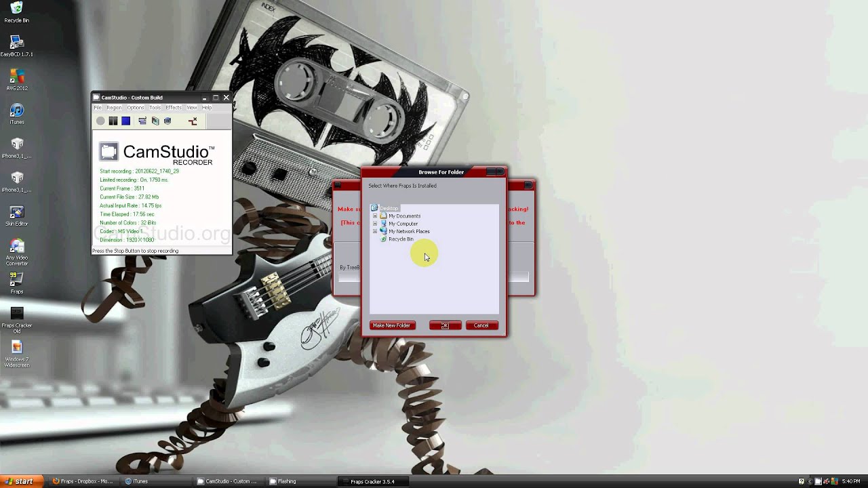The width and height of the screenshot is (868, 488).
Task: Click OK in Browse For Folder dialog
Action: pos(446,325)
